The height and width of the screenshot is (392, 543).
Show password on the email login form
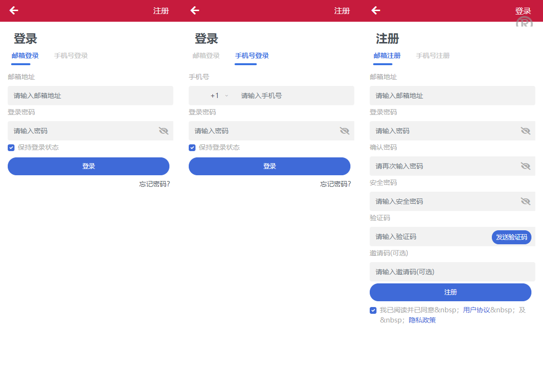[x=164, y=131]
